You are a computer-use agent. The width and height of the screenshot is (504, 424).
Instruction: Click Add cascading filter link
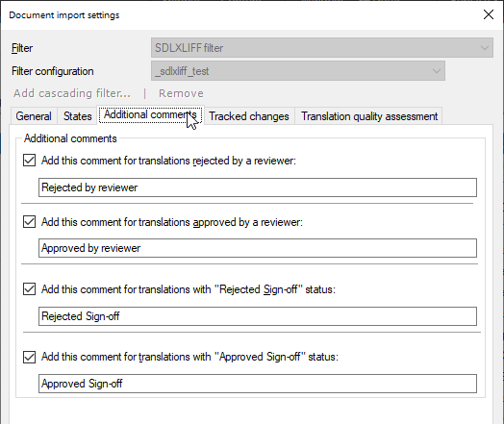tap(72, 93)
